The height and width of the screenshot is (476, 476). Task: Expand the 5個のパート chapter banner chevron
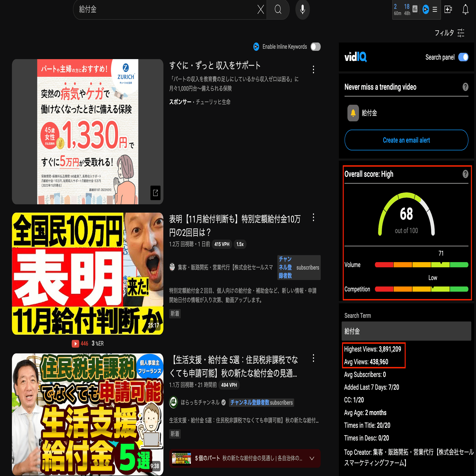312,458
